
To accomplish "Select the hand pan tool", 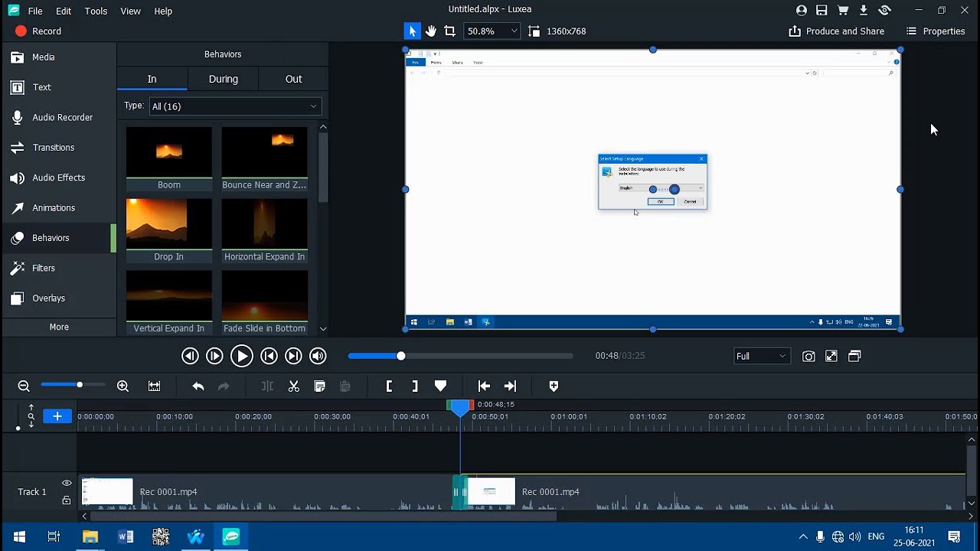I will pos(431,31).
